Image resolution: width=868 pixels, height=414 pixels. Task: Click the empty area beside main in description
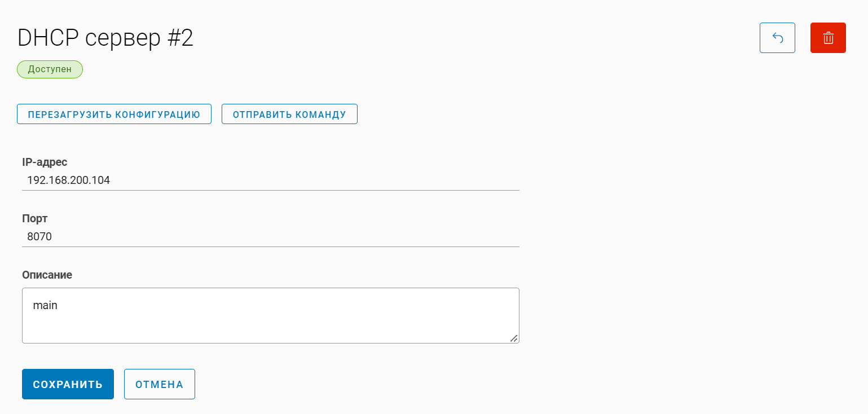tap(282, 306)
